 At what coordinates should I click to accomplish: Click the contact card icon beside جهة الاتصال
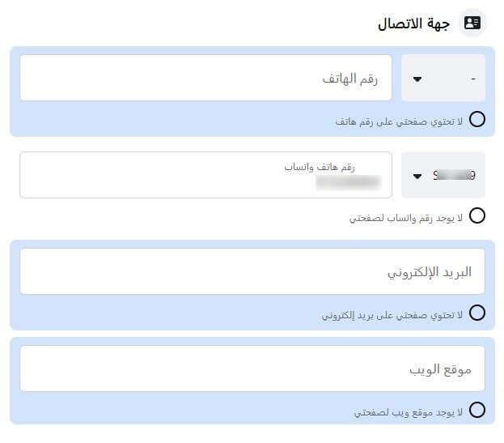pos(472,22)
